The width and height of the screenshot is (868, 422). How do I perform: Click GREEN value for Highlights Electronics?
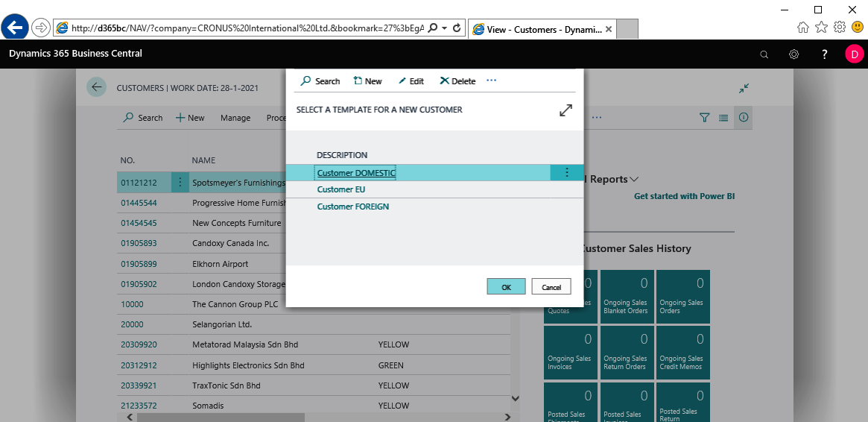coord(391,365)
